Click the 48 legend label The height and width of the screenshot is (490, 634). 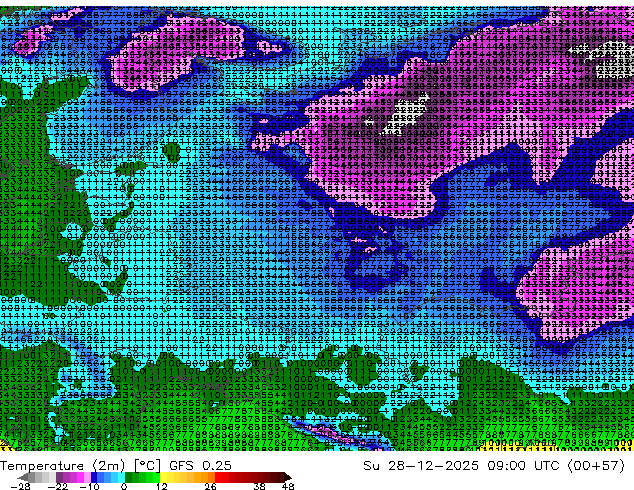pyautogui.click(x=288, y=486)
